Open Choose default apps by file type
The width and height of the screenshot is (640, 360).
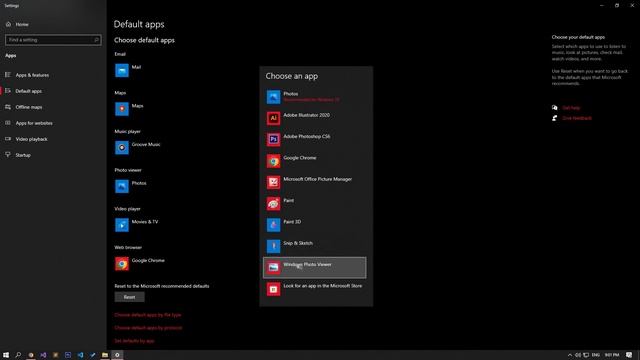tap(148, 315)
